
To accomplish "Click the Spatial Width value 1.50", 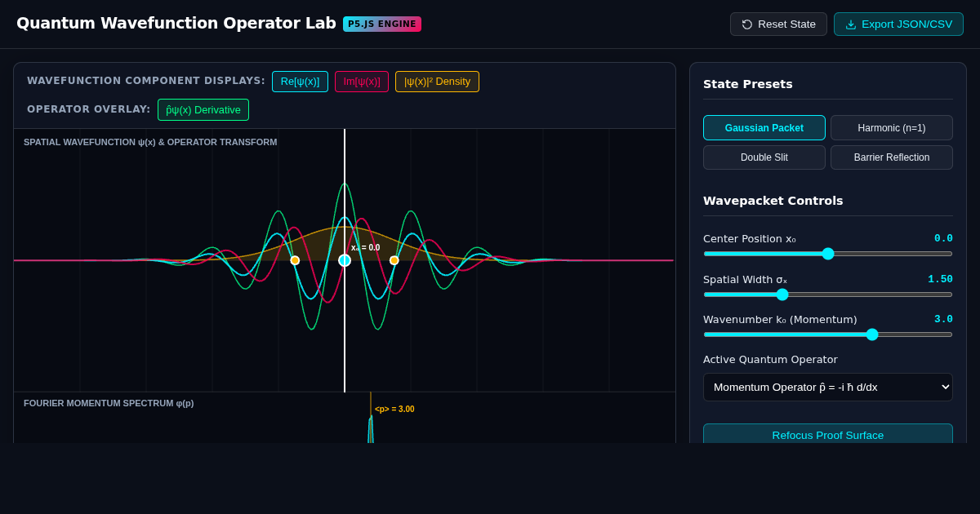I will click(x=940, y=279).
